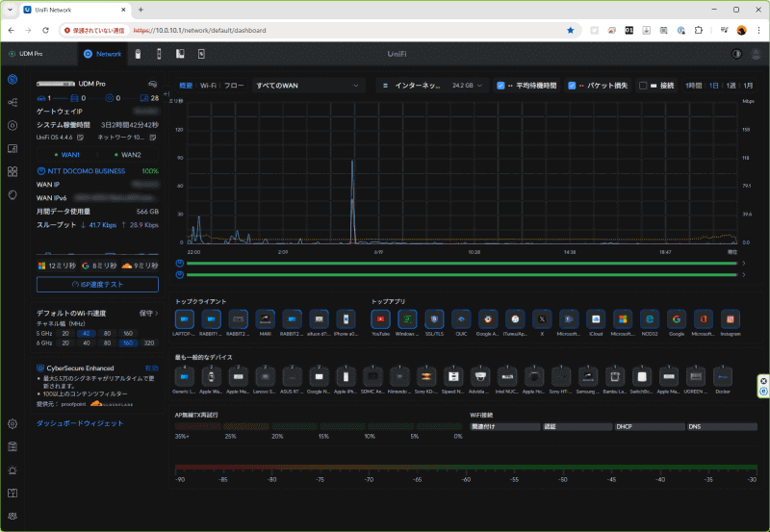This screenshot has height=532, width=770.
Task: Click the YouTube app icon in top apps
Action: tap(380, 319)
